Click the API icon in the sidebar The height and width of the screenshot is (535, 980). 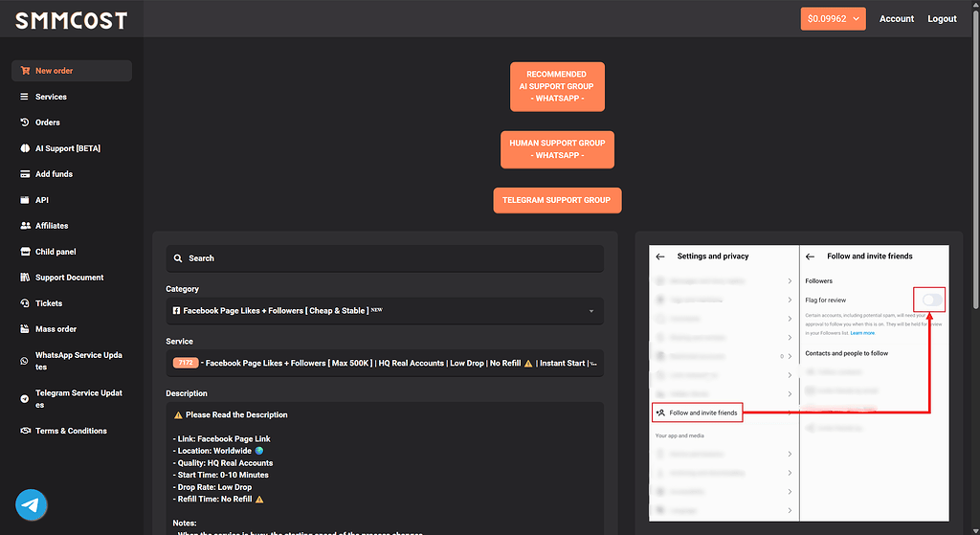[24, 200]
